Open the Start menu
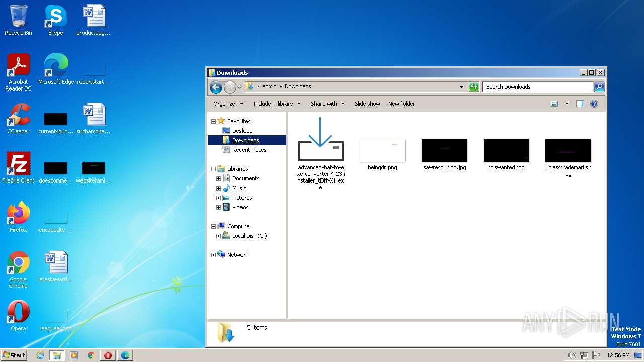The width and height of the screenshot is (644, 362). coord(14,355)
